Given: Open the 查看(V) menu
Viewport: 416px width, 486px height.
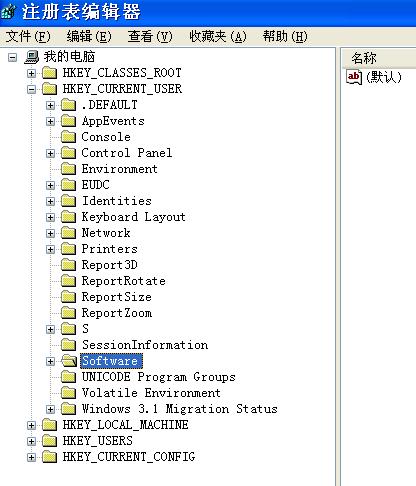Looking at the screenshot, I should click(x=150, y=36).
